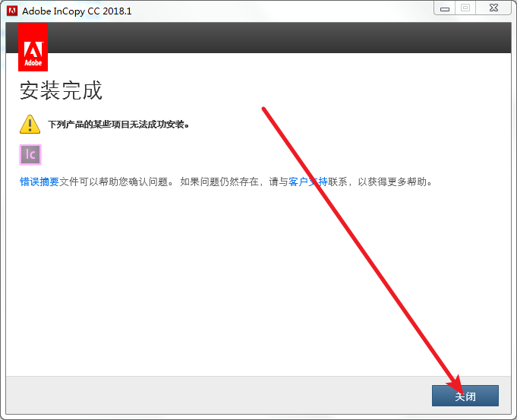Minimize the installer window

pos(444,8)
